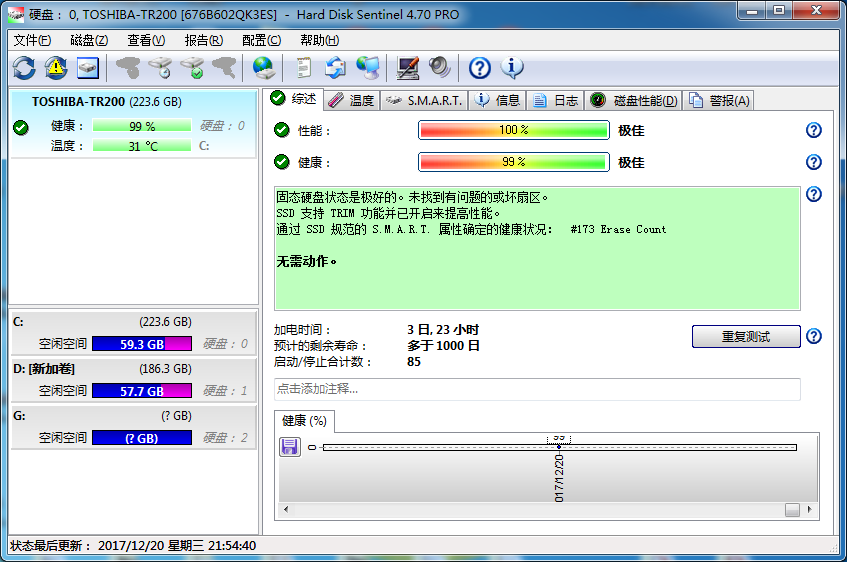
Task: Click the globe with monitor toolbar icon
Action: pos(368,68)
